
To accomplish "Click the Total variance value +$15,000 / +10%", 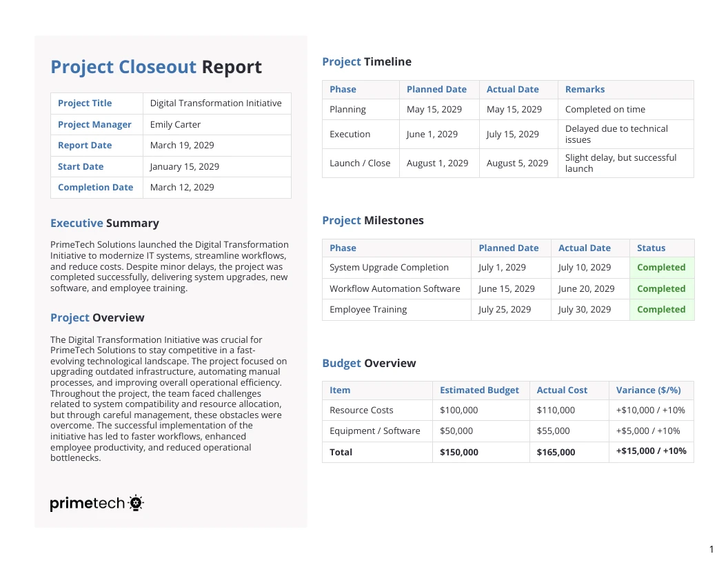I will (x=649, y=451).
